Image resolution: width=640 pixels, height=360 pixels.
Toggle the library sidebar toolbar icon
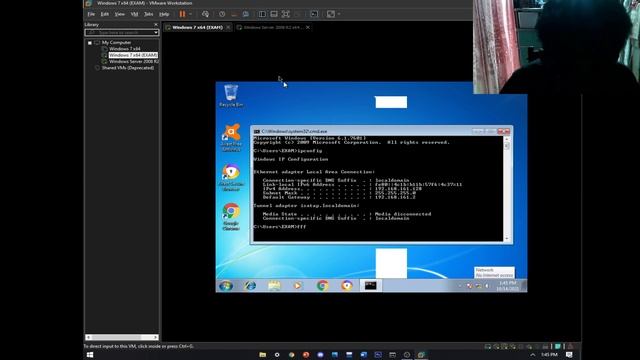[x=262, y=14]
